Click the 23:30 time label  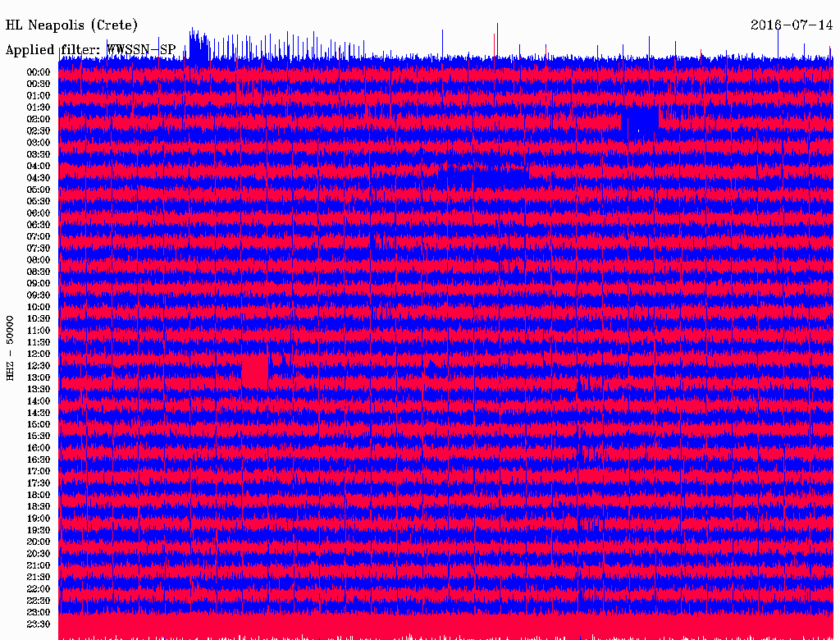39,624
